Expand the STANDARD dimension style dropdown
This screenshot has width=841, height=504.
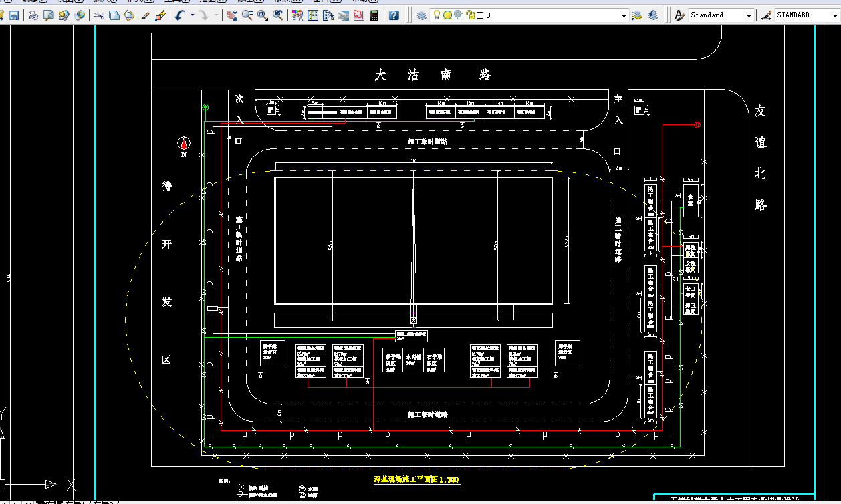tap(834, 15)
